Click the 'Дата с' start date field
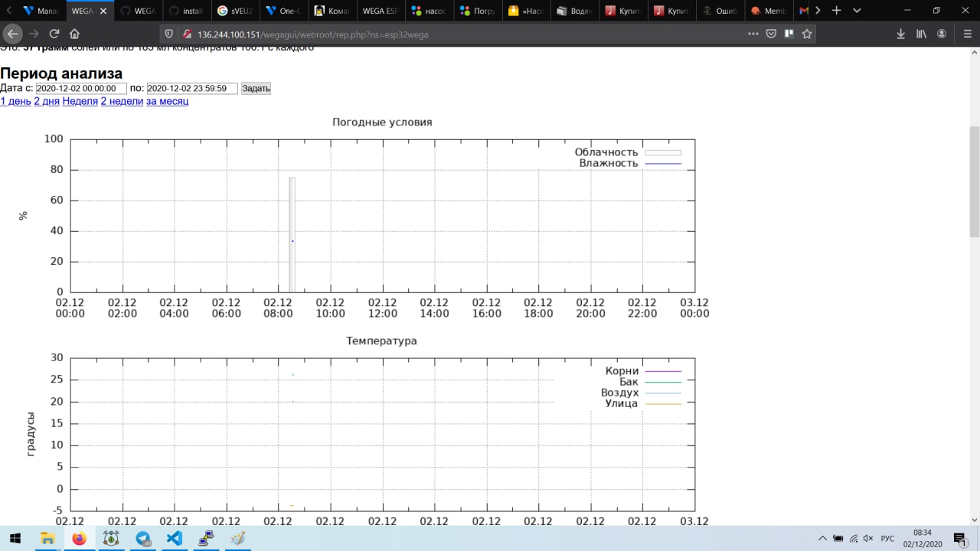The height and width of the screenshot is (551, 980). coord(81,89)
